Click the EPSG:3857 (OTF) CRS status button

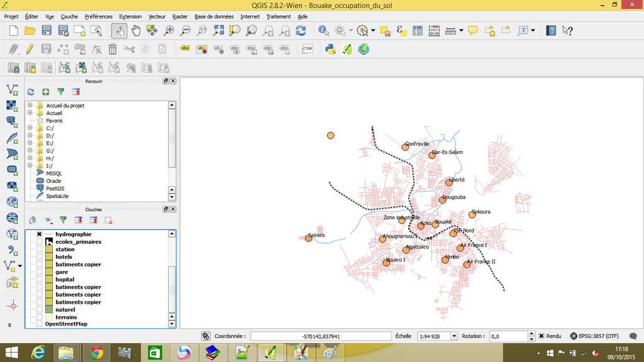tap(594, 336)
